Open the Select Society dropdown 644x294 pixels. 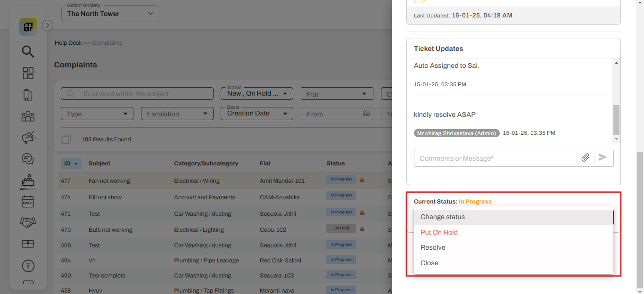pos(110,14)
